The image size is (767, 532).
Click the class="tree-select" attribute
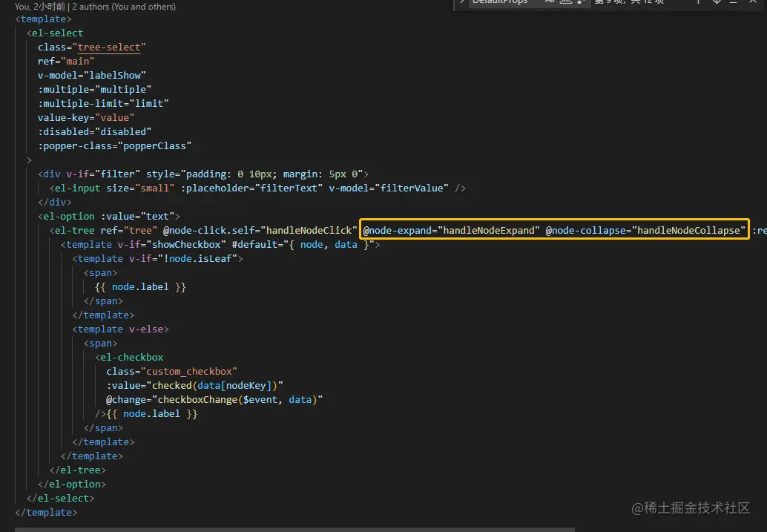tap(92, 47)
